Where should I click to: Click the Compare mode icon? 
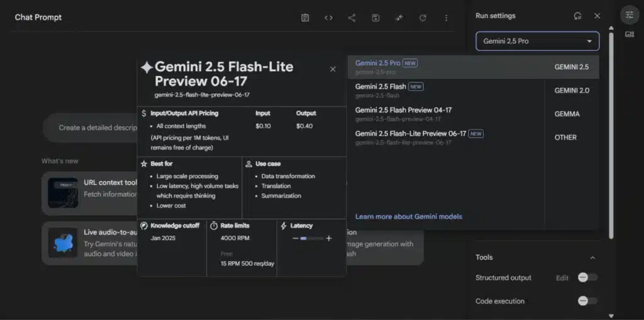pyautogui.click(x=399, y=18)
